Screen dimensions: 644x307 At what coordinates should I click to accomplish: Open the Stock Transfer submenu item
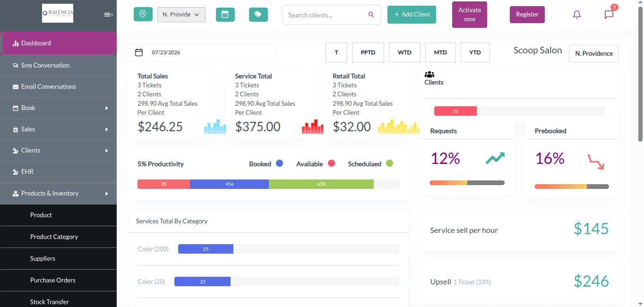click(x=58, y=299)
